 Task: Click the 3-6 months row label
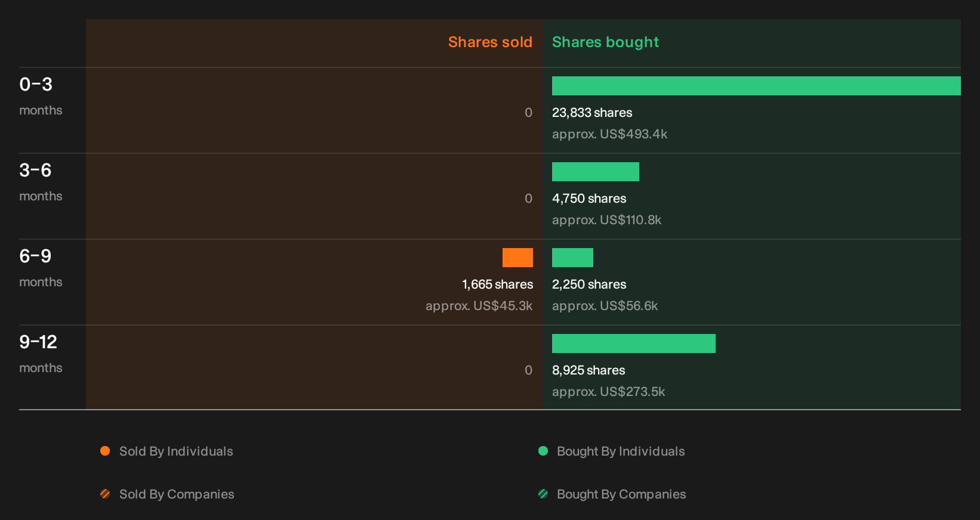tap(41, 182)
